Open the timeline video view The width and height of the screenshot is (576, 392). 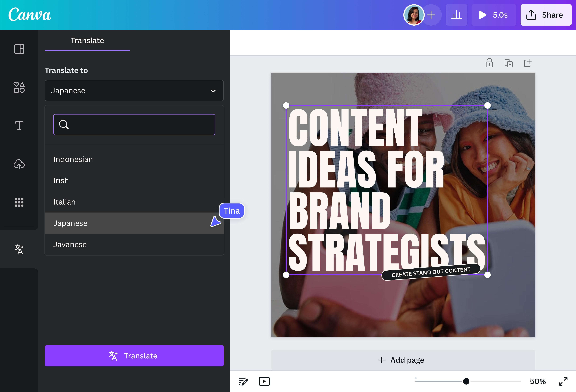coord(264,381)
